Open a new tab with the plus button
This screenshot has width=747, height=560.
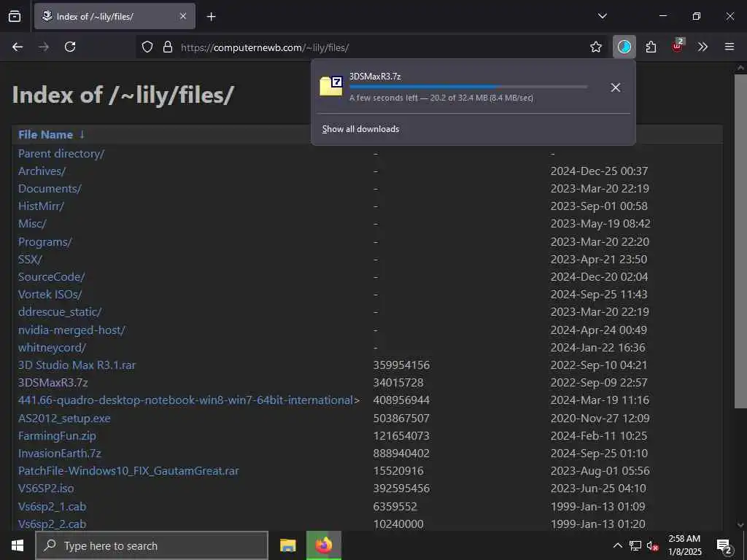click(x=211, y=17)
